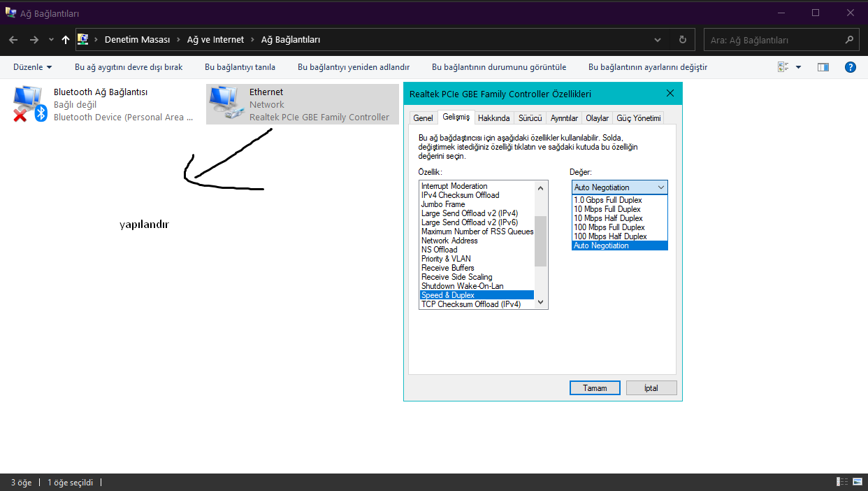Open the view options dropdown arrow
Image resolution: width=868 pixels, height=491 pixels.
(798, 67)
